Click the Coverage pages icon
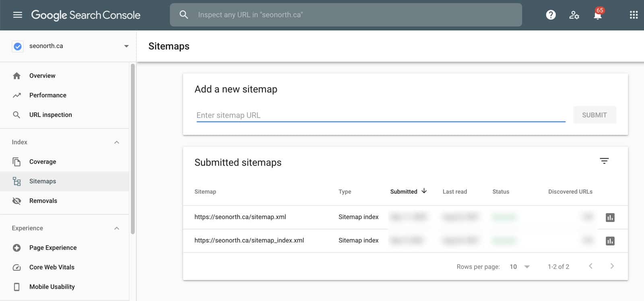 pyautogui.click(x=17, y=162)
